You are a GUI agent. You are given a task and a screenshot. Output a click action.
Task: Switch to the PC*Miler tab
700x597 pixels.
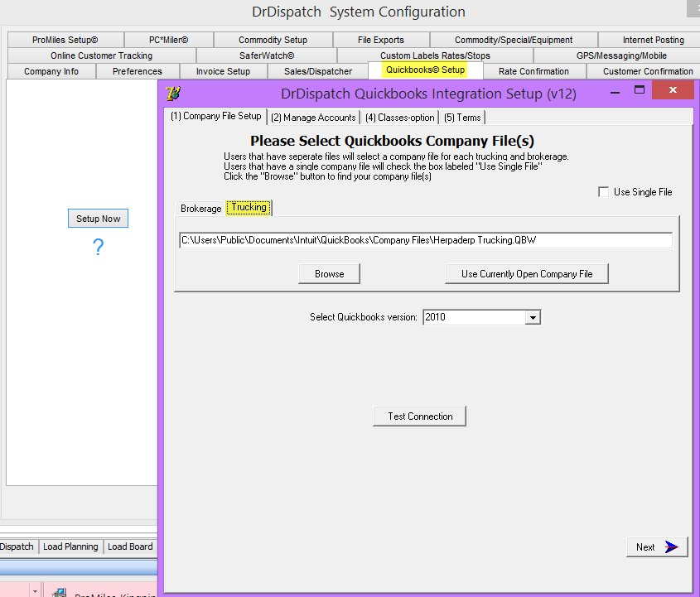[x=169, y=40]
